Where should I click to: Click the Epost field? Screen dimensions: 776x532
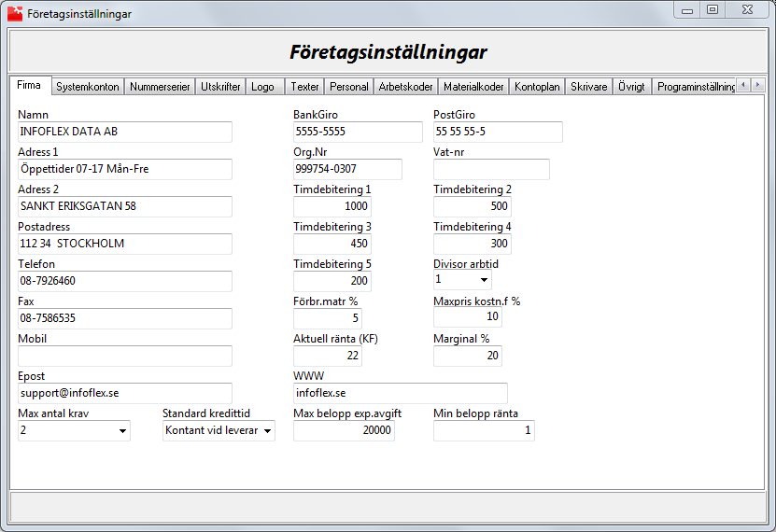coord(125,393)
